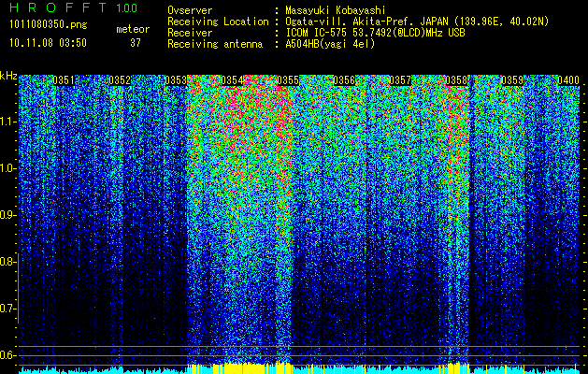This screenshot has width=588, height=374.
Task: Click the 1.0 frequency axis label
Action: pyautogui.click(x=7, y=168)
